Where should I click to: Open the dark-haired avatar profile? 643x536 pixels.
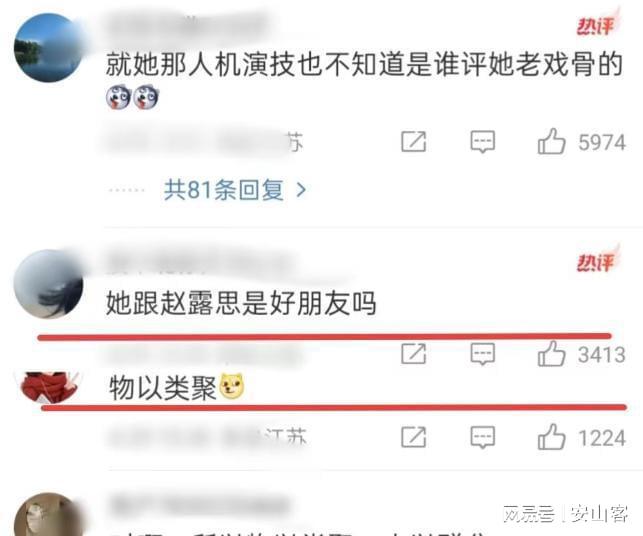pyautogui.click(x=48, y=284)
